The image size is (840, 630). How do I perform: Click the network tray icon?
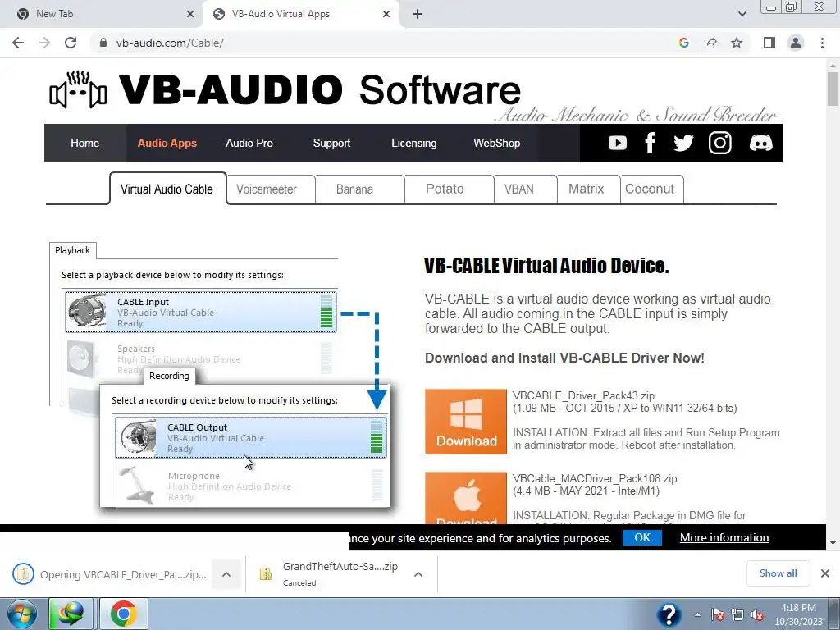(737, 615)
